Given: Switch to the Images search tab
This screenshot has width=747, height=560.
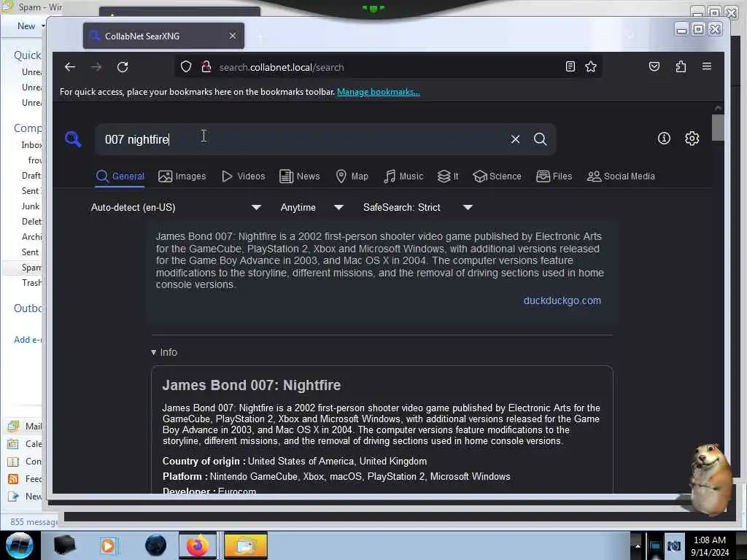Looking at the screenshot, I should 182,176.
